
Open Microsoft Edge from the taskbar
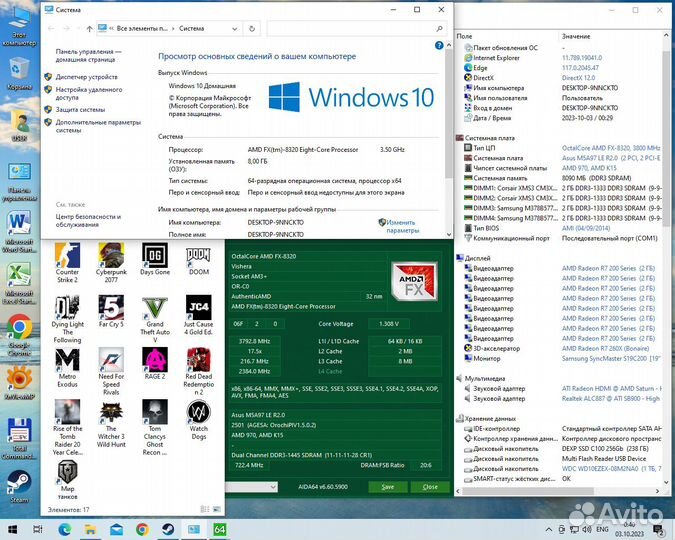coord(65,529)
